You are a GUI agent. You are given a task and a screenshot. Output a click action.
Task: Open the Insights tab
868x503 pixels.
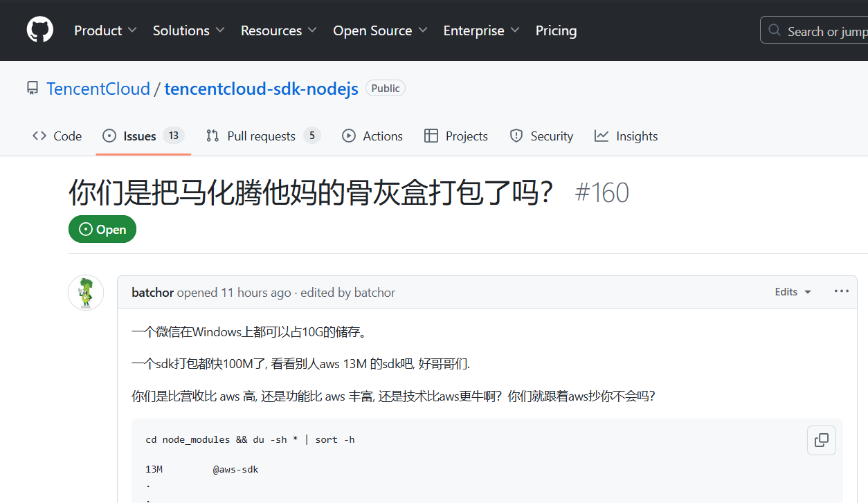tap(626, 136)
